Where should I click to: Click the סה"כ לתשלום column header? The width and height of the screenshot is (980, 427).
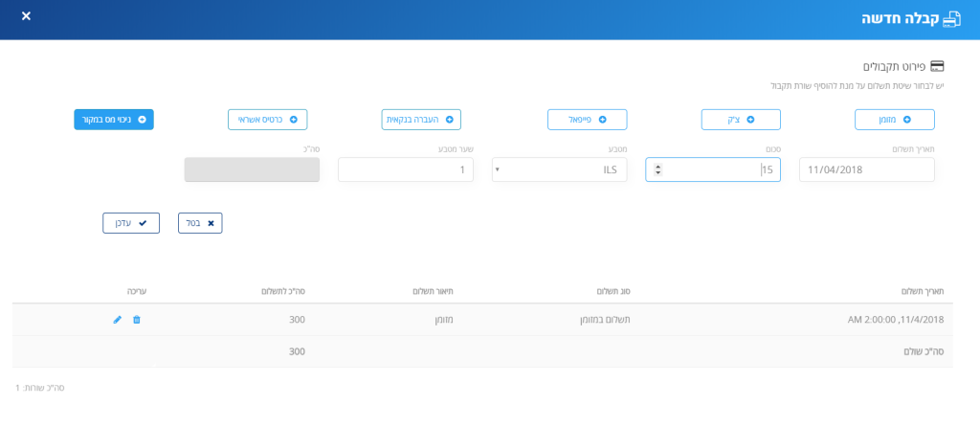pos(283,291)
